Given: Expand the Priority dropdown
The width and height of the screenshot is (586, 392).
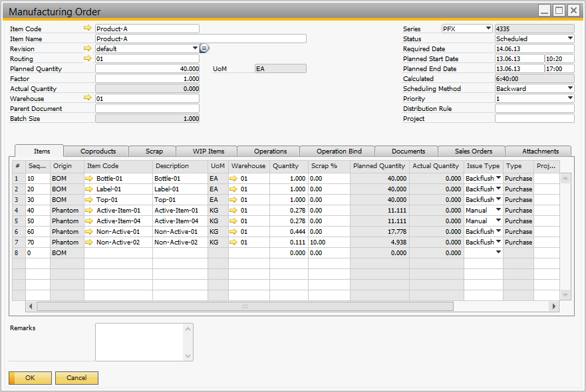Looking at the screenshot, I should (x=570, y=98).
